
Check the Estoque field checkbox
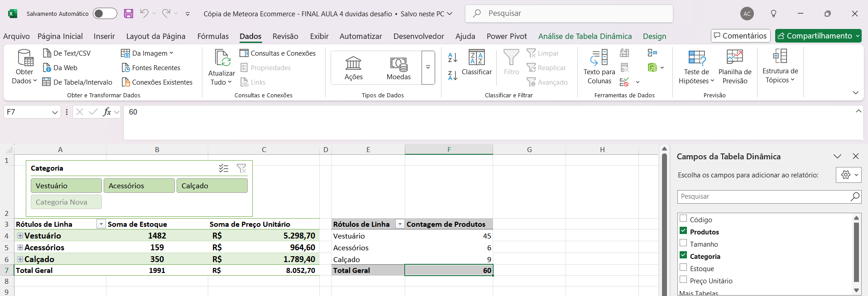click(683, 267)
